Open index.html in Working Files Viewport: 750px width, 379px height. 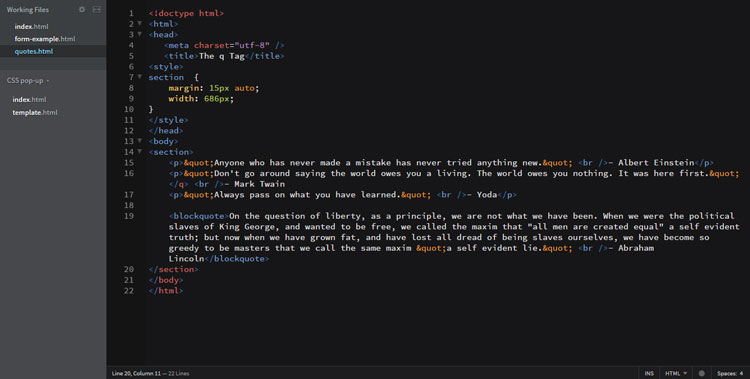[32, 26]
